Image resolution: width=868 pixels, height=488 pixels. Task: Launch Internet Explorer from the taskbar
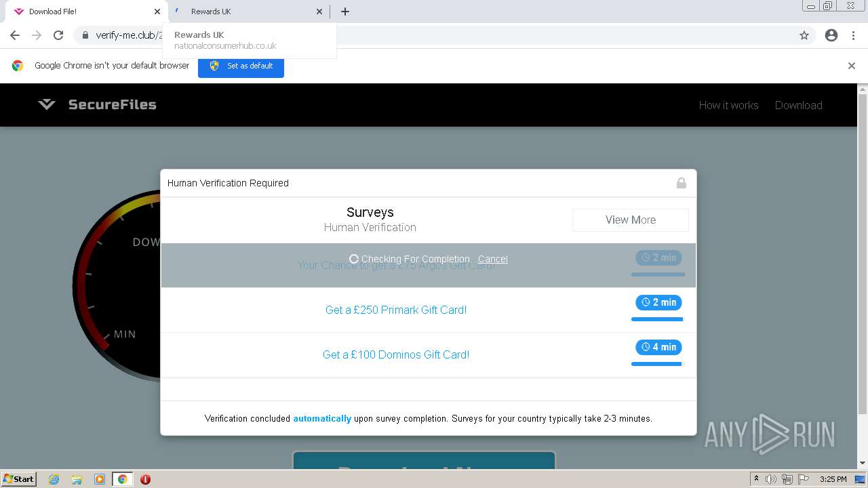pos(54,479)
